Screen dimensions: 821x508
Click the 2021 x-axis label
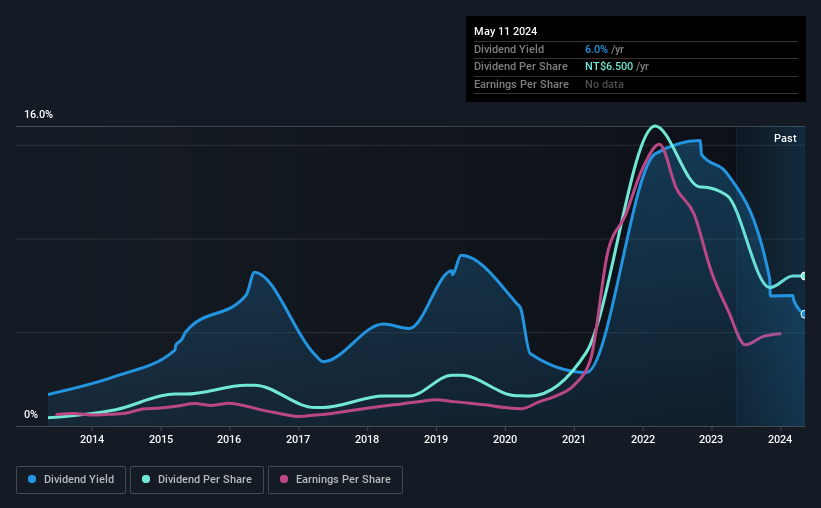point(574,439)
